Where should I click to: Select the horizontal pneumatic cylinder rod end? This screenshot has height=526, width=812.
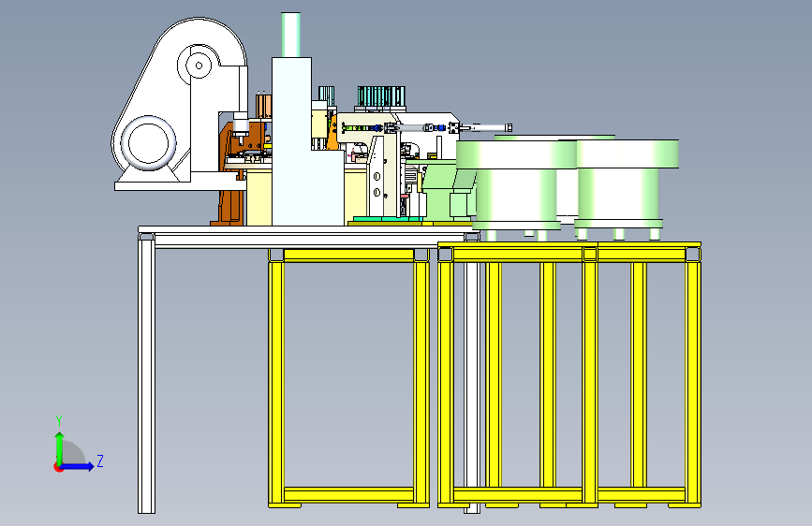[x=509, y=127]
